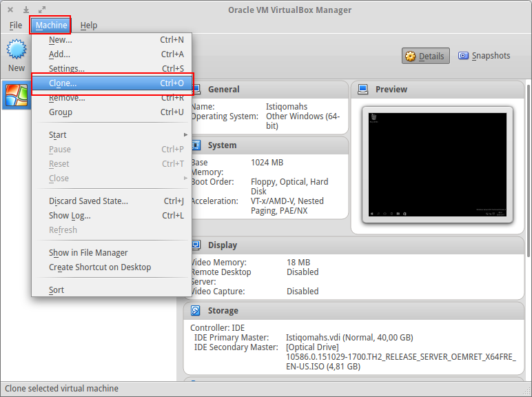
Task: Click the titlebar close X icon
Action: click(10, 10)
